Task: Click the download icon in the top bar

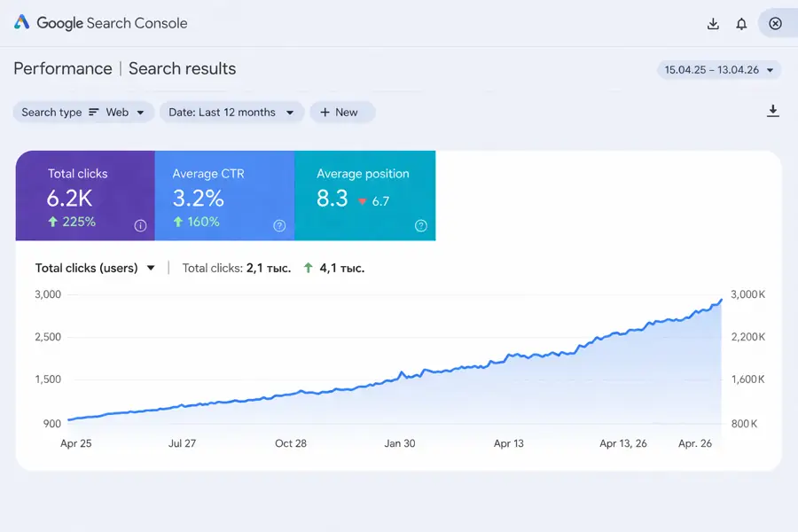Action: pos(713,23)
